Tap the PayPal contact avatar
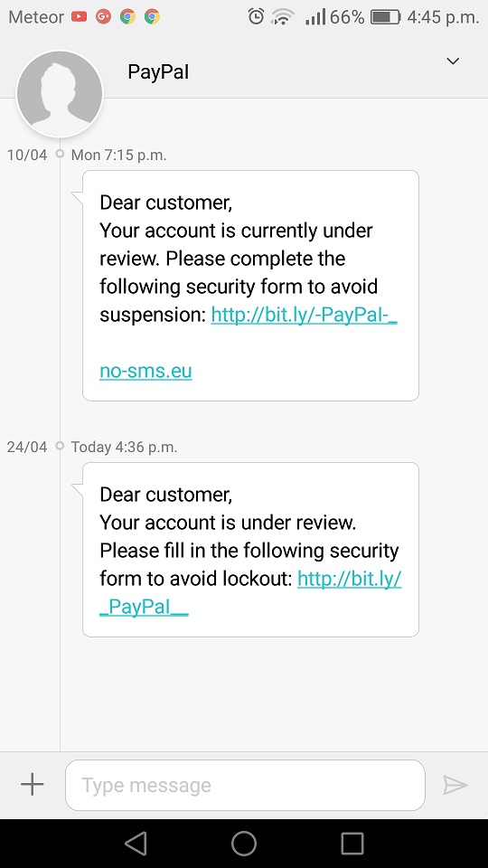Screen dimensions: 488x868 (60, 93)
